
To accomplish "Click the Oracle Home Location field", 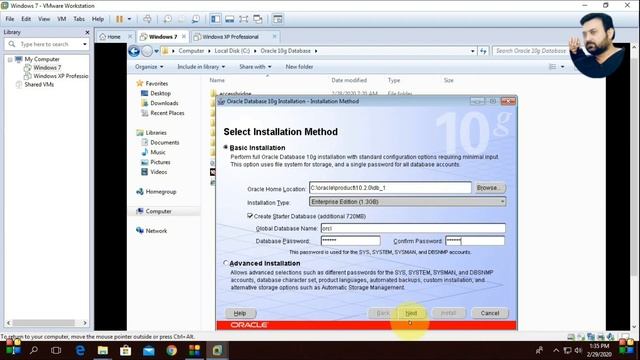I will click(x=390, y=188).
